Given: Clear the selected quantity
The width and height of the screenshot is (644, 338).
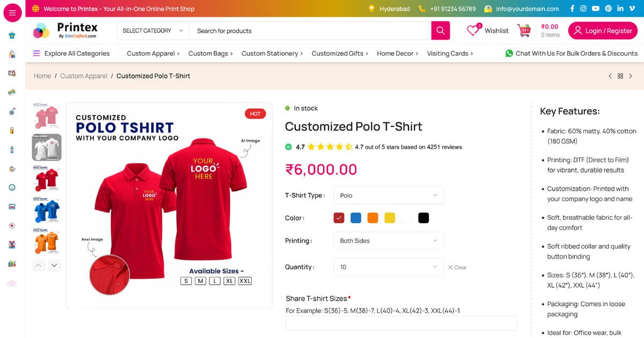Looking at the screenshot, I should (457, 267).
